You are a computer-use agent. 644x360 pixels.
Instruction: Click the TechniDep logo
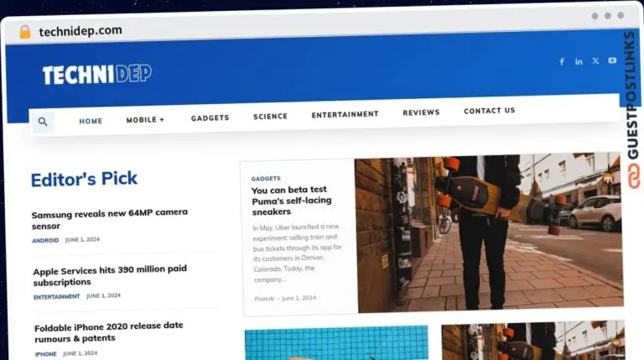97,75
